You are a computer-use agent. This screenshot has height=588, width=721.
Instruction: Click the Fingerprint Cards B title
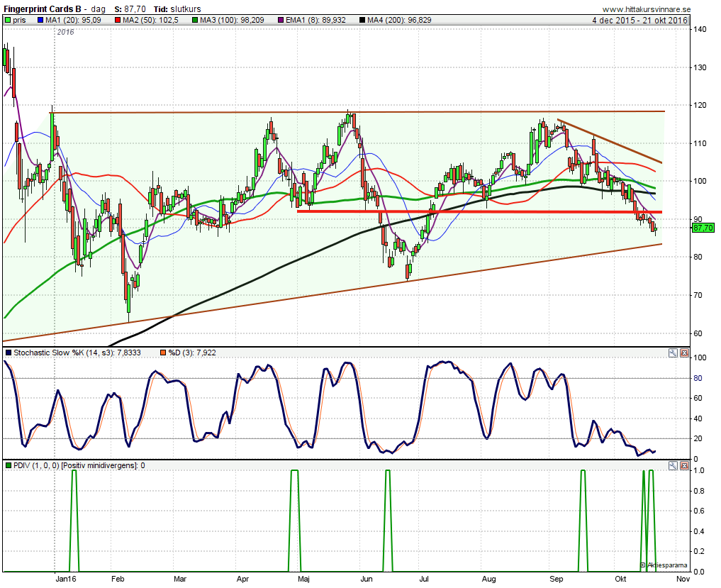pyautogui.click(x=43, y=9)
